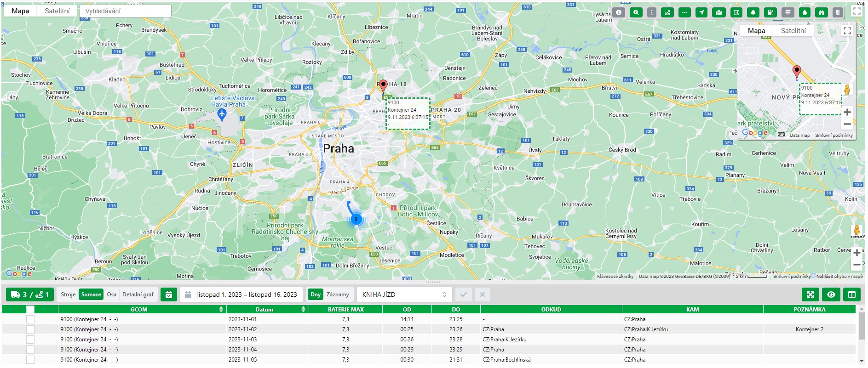Image resolution: width=868 pixels, height=368 pixels.
Task: Click the area polygon zone icon
Action: coord(736,12)
